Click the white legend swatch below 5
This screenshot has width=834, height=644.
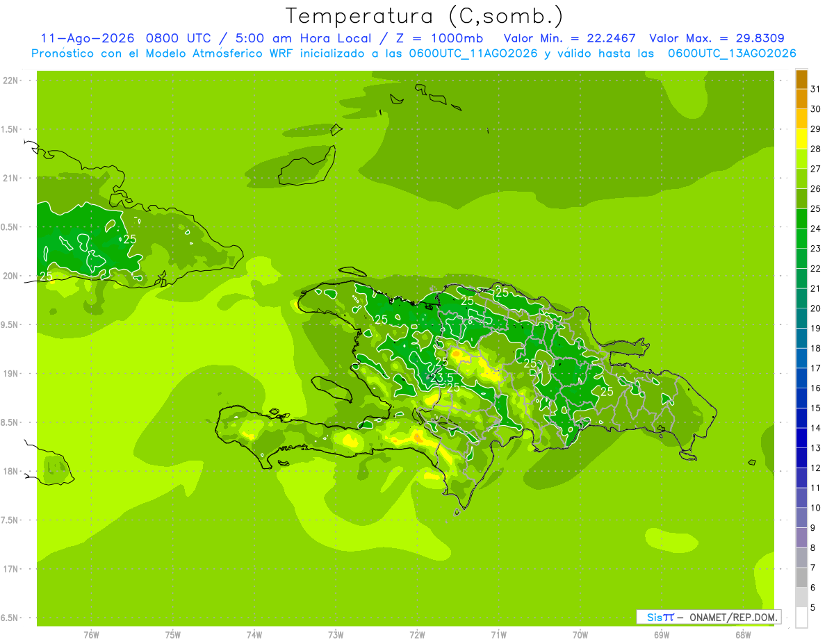pyautogui.click(x=801, y=618)
